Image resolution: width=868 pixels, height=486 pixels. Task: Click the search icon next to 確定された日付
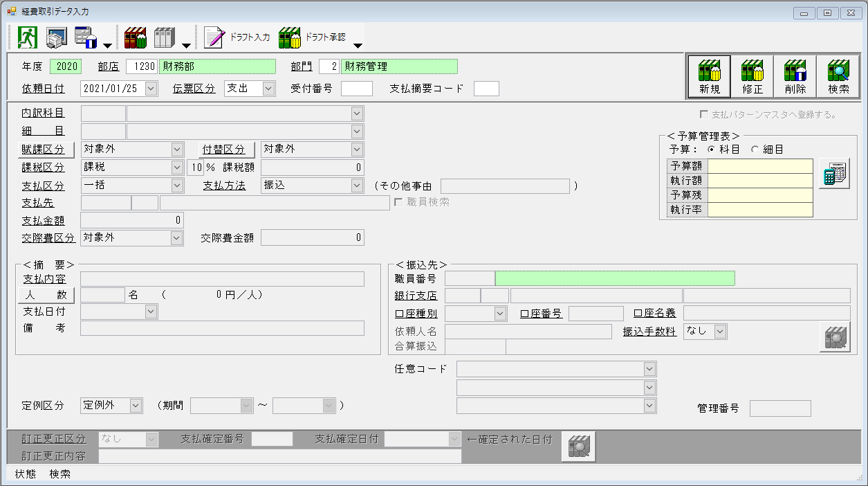click(x=578, y=447)
